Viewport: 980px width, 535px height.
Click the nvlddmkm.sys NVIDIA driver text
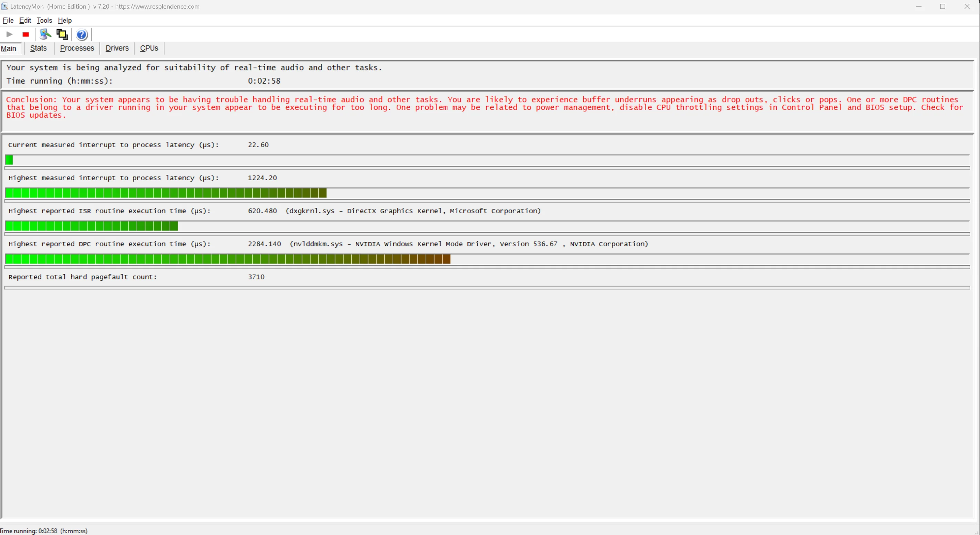point(469,244)
